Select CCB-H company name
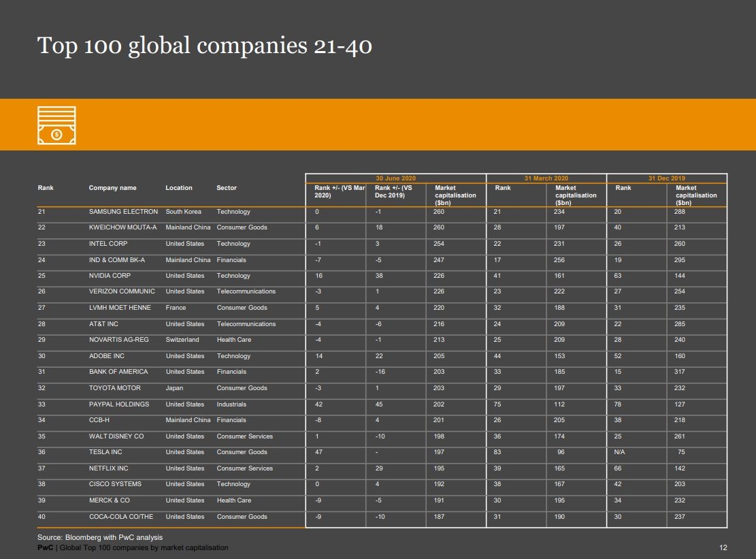Screen dimensions: 756x559 click(x=99, y=420)
